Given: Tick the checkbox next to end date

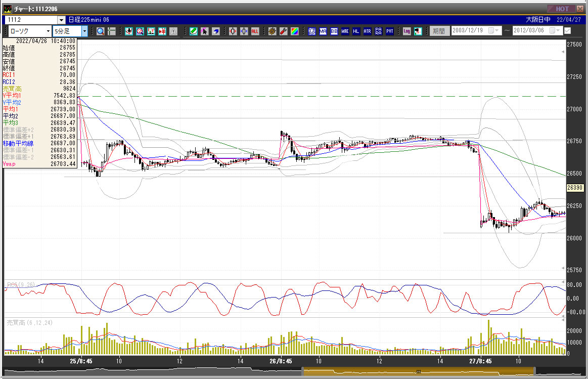Looking at the screenshot, I should [x=568, y=31].
